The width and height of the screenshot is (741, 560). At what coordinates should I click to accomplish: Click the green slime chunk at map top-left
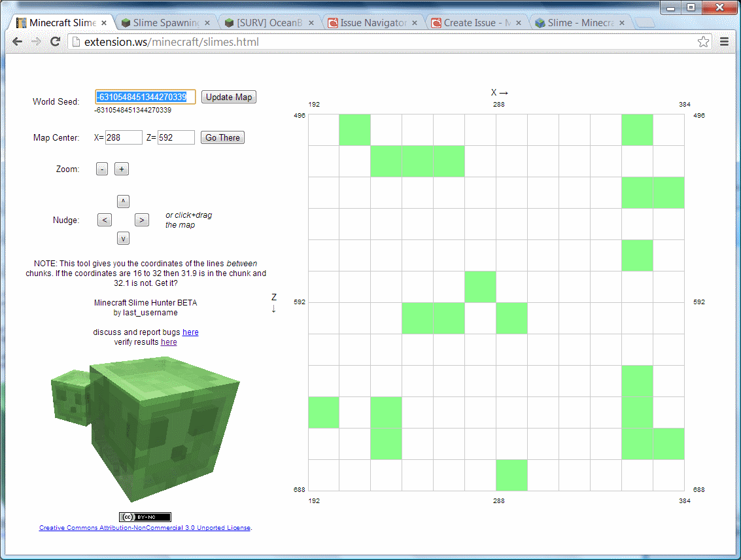[x=355, y=130]
